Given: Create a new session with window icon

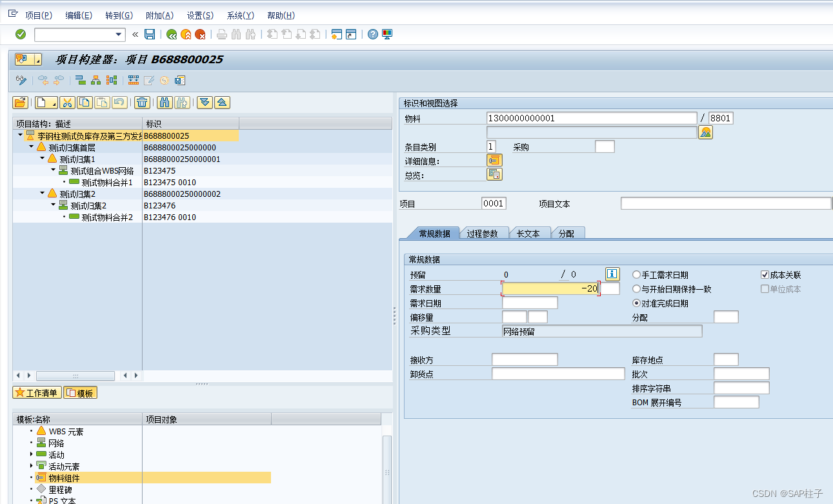Looking at the screenshot, I should [336, 34].
